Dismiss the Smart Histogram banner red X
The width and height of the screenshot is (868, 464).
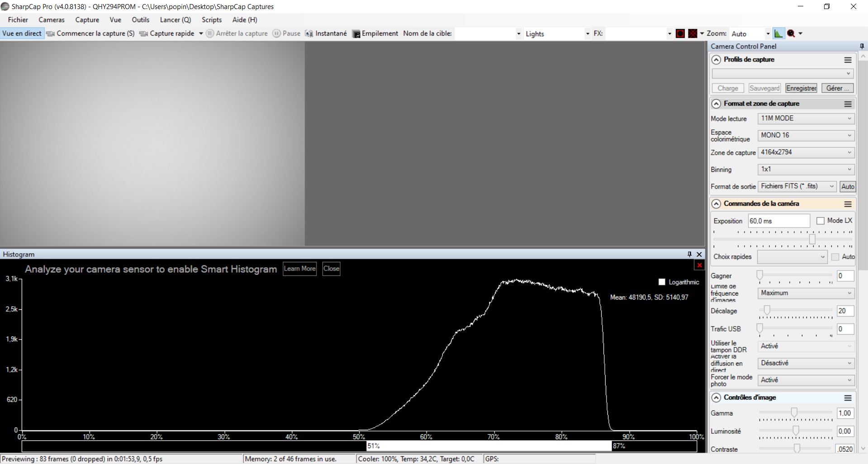click(x=699, y=265)
